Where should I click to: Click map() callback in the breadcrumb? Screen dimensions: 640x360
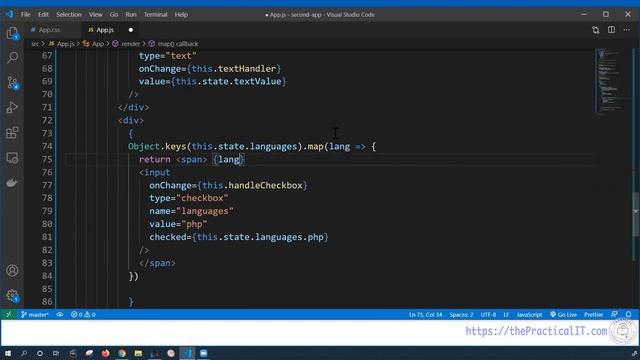click(x=178, y=44)
